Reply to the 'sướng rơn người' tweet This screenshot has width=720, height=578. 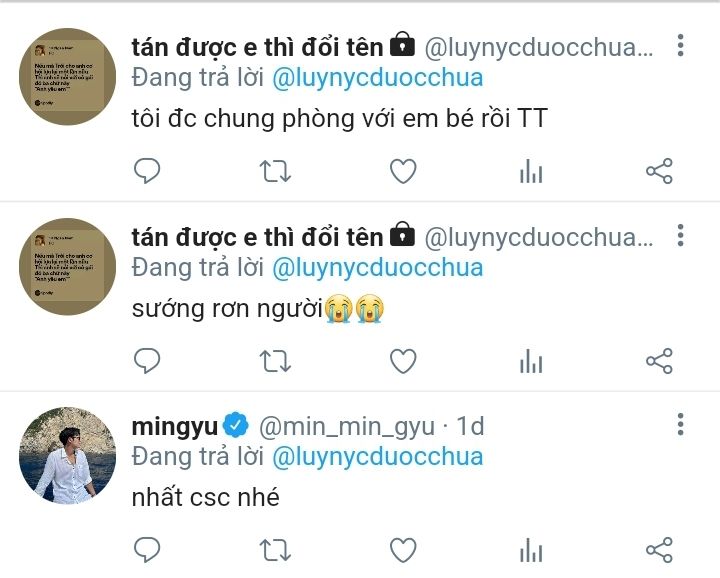147,360
